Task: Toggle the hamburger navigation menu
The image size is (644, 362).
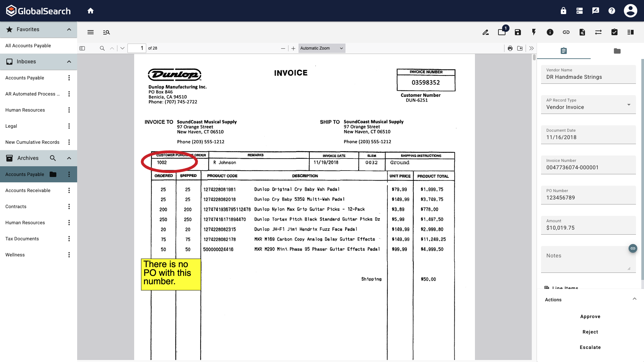Action: click(91, 32)
